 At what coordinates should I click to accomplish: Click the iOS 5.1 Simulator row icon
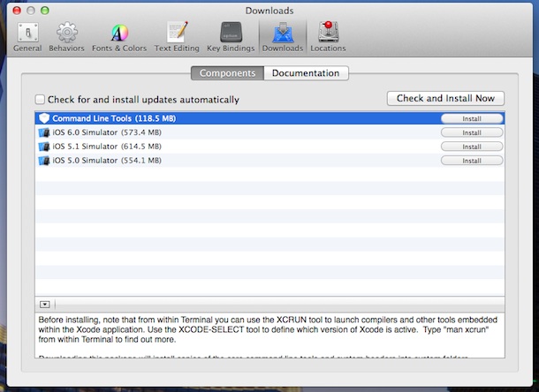pos(44,147)
